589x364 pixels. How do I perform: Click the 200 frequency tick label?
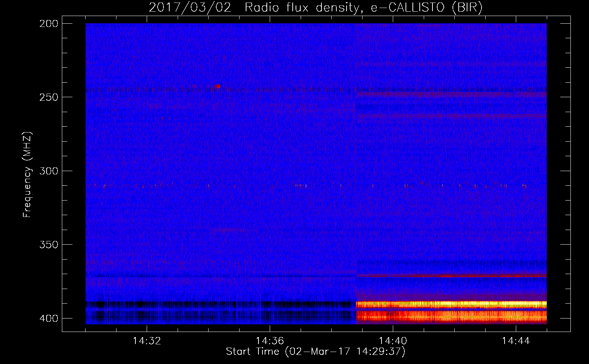49,24
